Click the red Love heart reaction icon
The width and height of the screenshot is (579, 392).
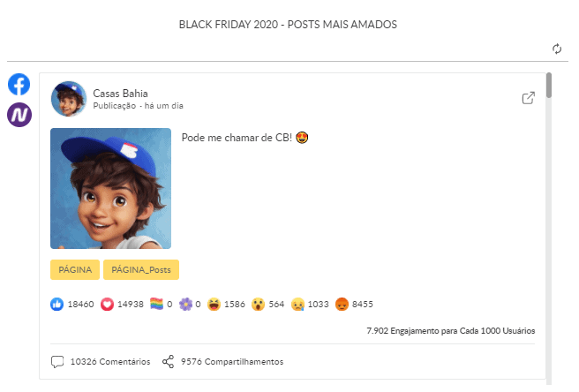click(108, 304)
